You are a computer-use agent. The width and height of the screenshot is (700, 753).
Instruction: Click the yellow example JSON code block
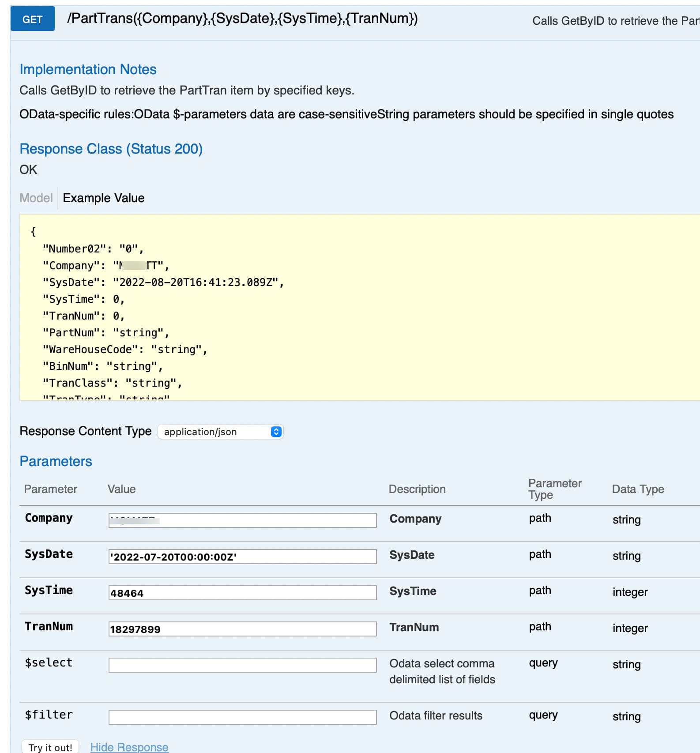[x=359, y=307]
